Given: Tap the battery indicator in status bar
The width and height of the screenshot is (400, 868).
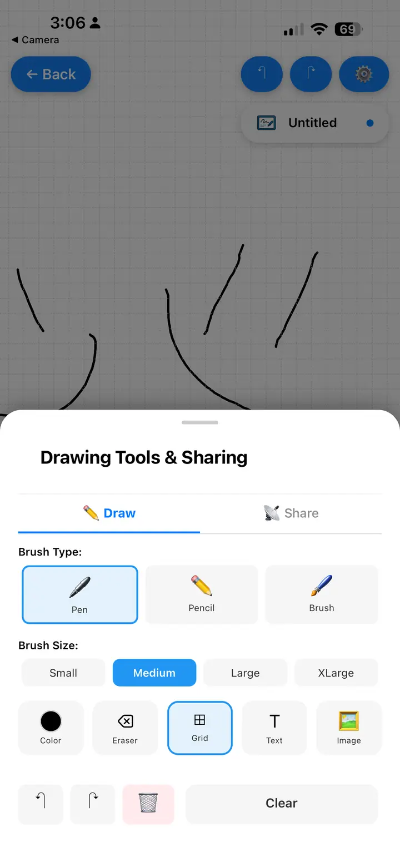Looking at the screenshot, I should point(348,29).
